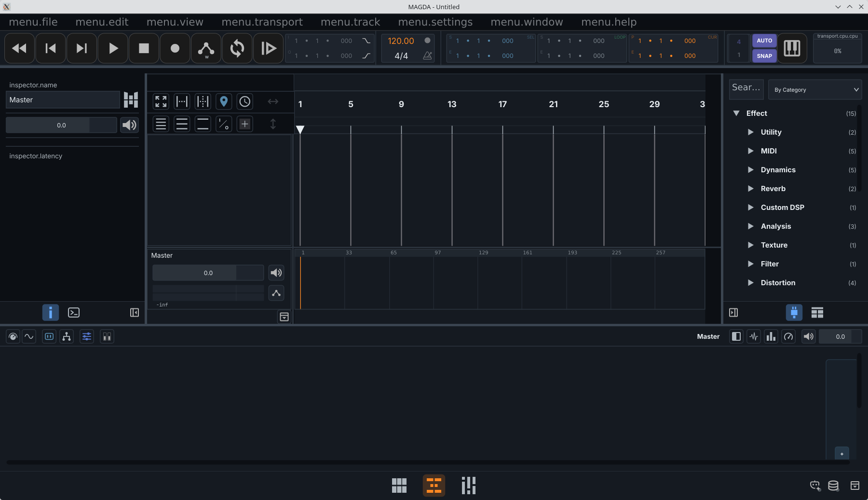Screen dimensions: 868x500
Task: Click the sine wave icon in bottom toolbar
Action: pos(29,336)
